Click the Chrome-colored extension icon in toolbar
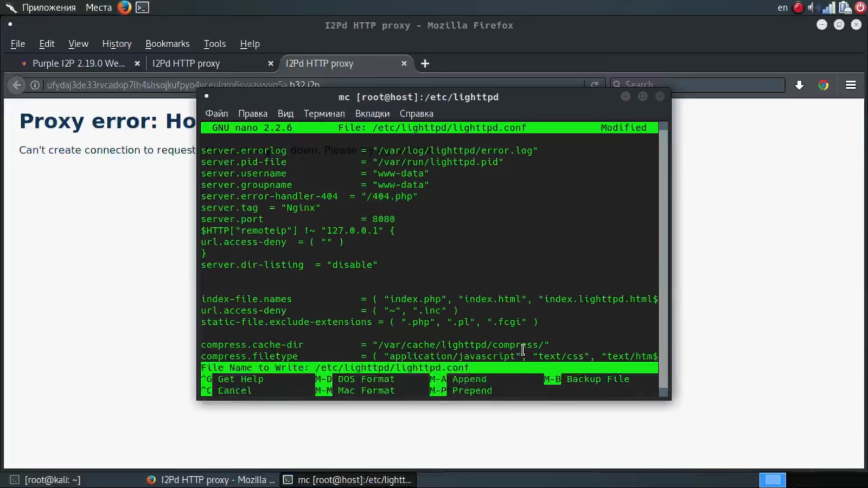This screenshot has width=868, height=488. (824, 85)
